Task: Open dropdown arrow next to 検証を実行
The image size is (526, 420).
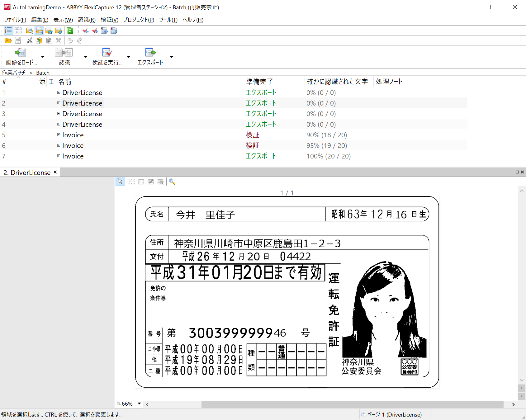Action: pyautogui.click(x=129, y=57)
